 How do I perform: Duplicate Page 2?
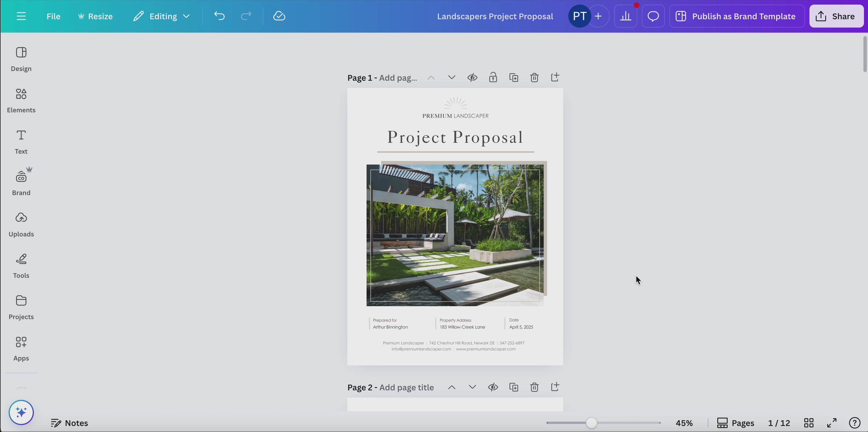click(x=514, y=387)
